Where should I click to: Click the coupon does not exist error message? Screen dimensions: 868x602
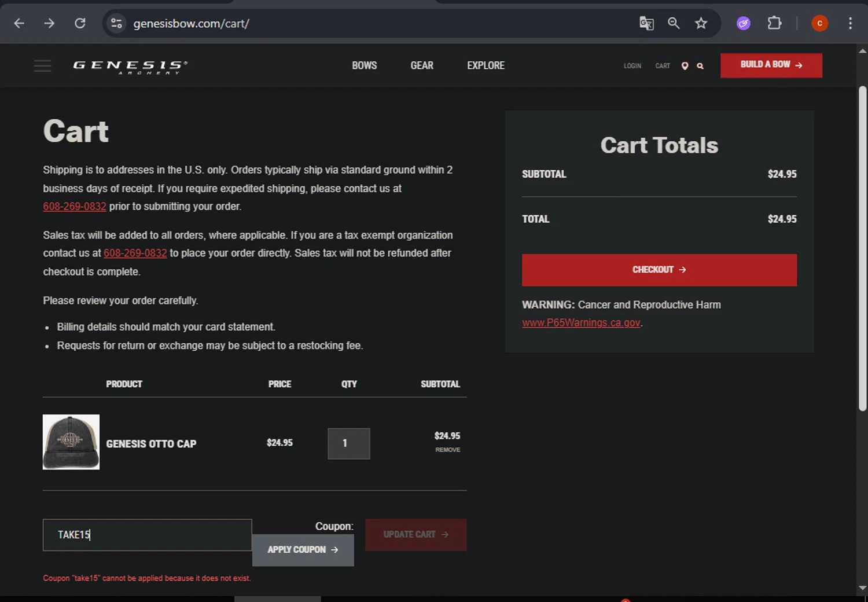pyautogui.click(x=146, y=578)
